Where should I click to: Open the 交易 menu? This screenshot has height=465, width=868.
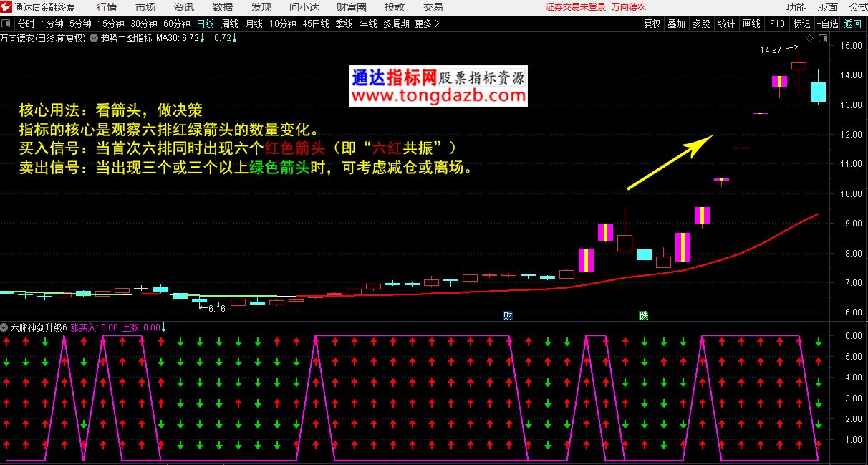[433, 7]
